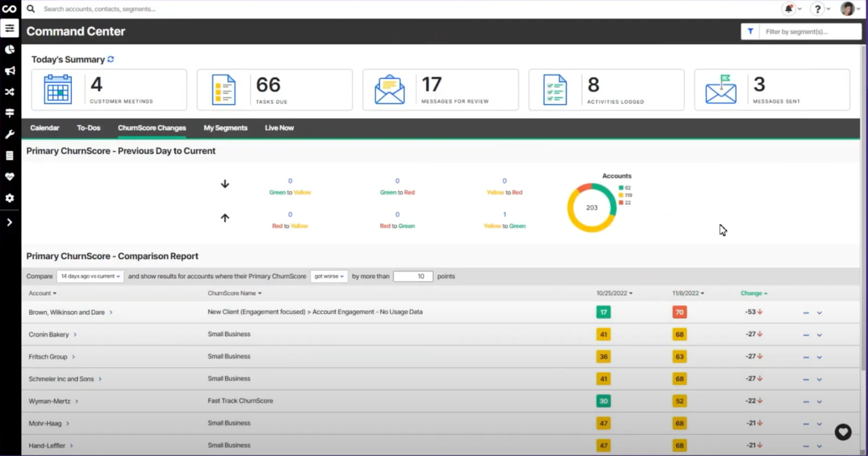The width and height of the screenshot is (868, 456).
Task: Open the shuffle journeys sidebar icon
Action: [10, 92]
